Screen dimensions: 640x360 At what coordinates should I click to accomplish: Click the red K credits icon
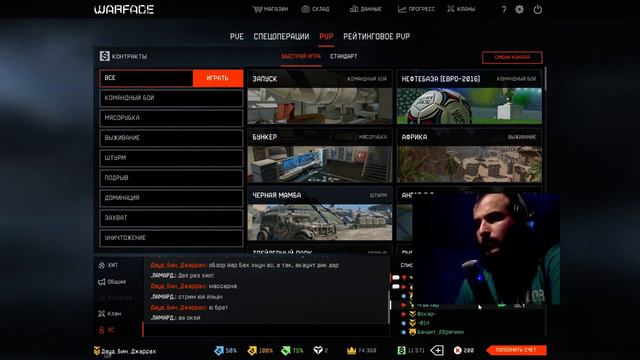pos(458,350)
